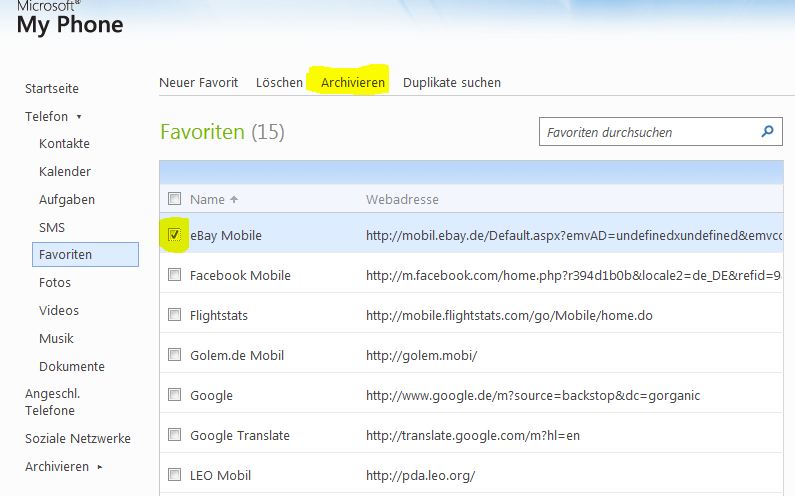The width and height of the screenshot is (795, 496).
Task: Click the Favoriten (15) heading
Action: click(x=222, y=132)
